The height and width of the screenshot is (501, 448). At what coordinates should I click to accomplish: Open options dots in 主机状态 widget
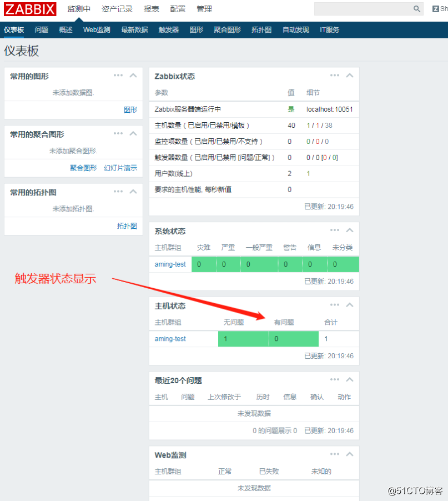click(x=335, y=305)
